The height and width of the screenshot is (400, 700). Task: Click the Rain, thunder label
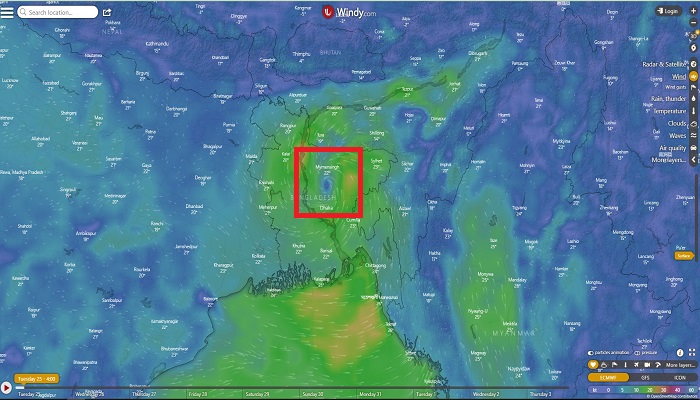pyautogui.click(x=668, y=99)
